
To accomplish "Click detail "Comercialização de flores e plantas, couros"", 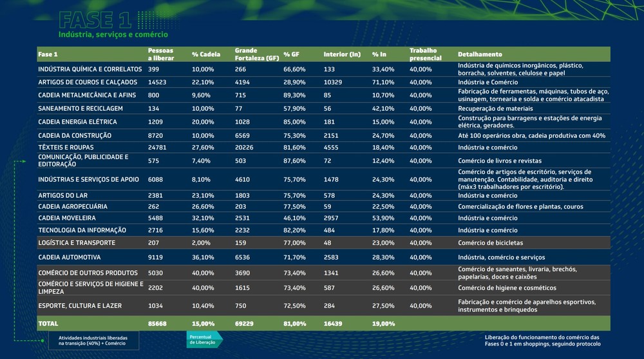I will point(520,206).
